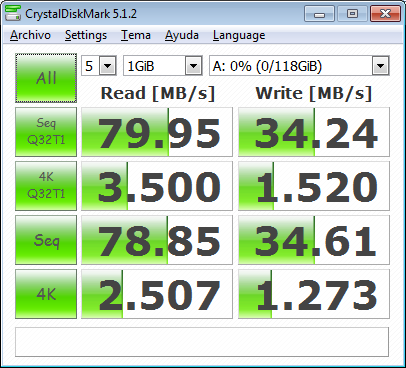The width and height of the screenshot is (406, 368).
Task: Close the CrystalDiskMark window
Action: point(385,14)
